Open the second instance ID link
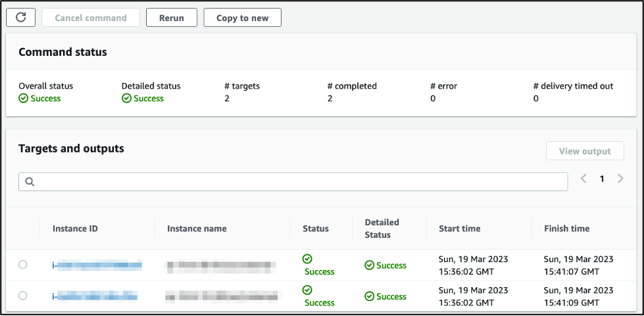644x316 pixels. coord(95,296)
